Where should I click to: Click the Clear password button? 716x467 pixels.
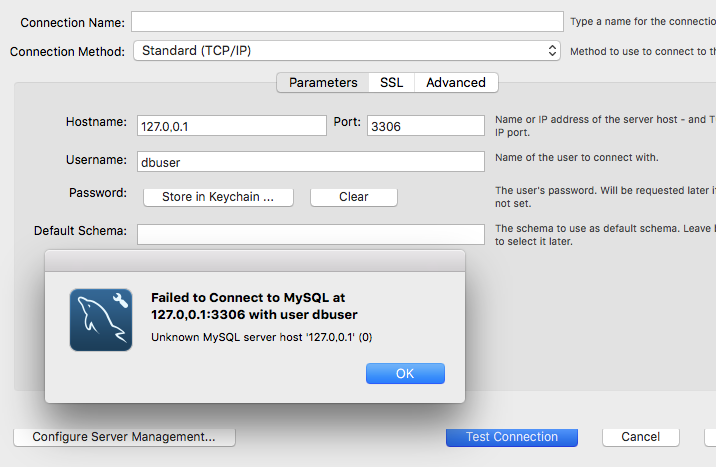coord(353,197)
